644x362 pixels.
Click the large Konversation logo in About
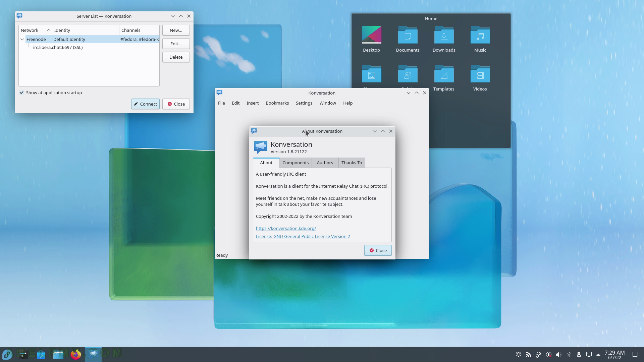pos(261,147)
